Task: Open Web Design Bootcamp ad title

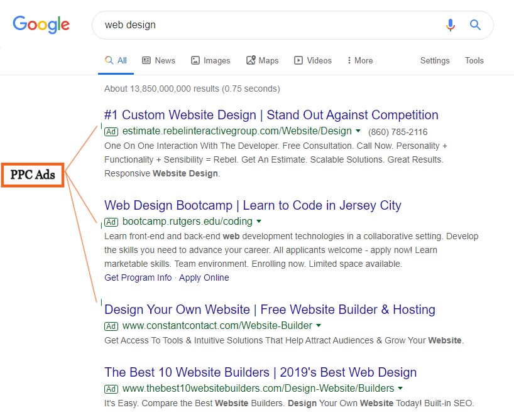Action: click(253, 205)
